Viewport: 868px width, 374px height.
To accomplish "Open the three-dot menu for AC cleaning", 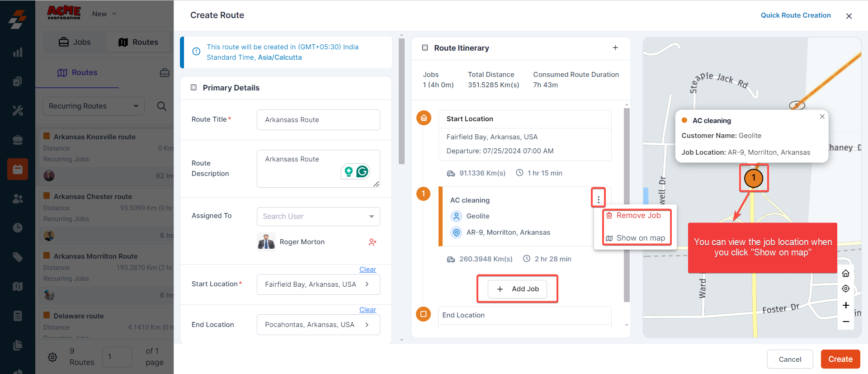I will pyautogui.click(x=599, y=199).
